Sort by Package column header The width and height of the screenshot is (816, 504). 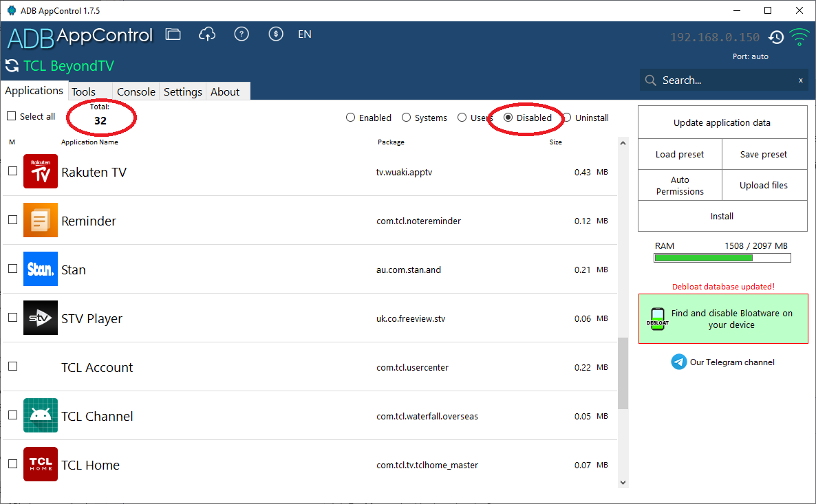pyautogui.click(x=391, y=142)
